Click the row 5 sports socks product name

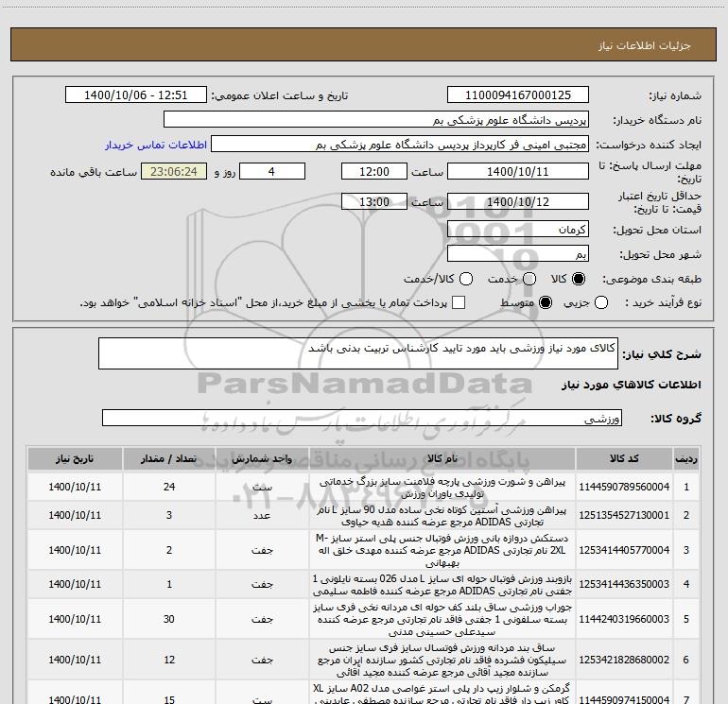442,619
